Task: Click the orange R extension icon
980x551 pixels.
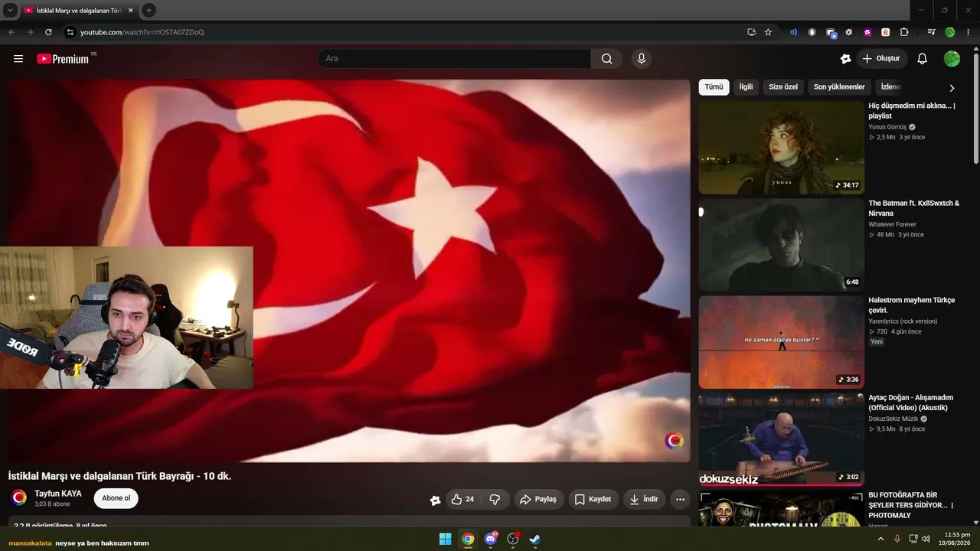Action: [885, 32]
